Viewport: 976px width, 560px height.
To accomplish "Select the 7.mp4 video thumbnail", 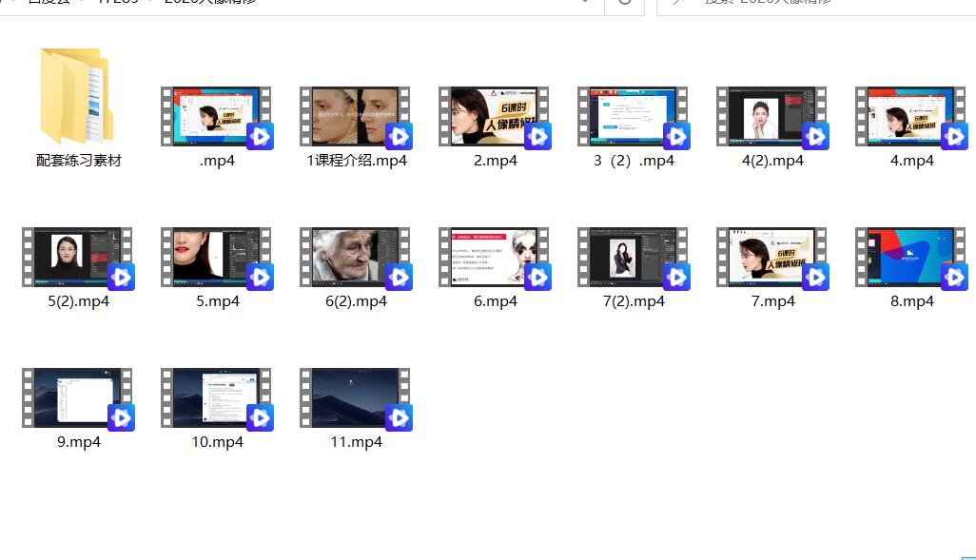I will (771, 257).
